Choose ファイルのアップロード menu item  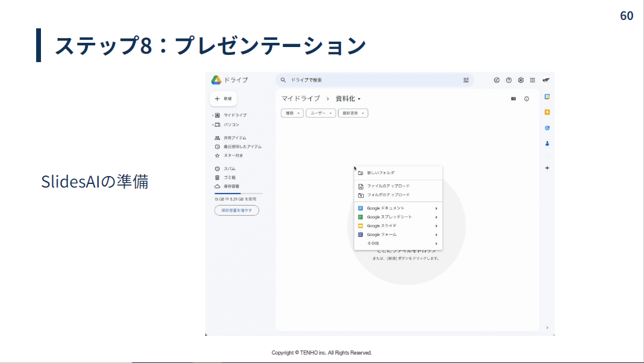[398, 186]
